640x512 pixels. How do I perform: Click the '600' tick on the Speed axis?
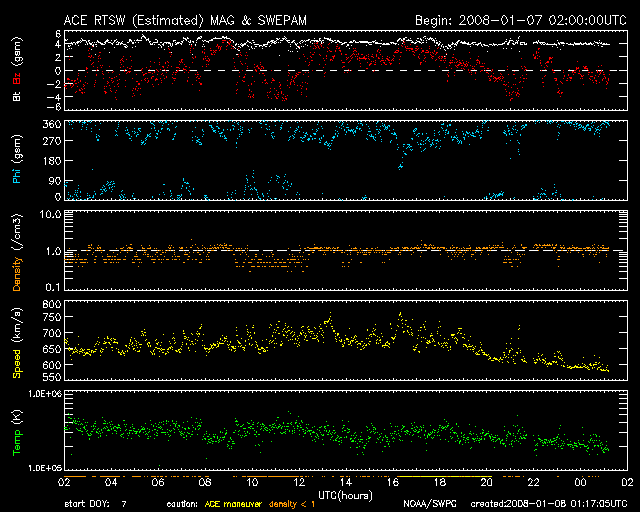[x=52, y=365]
